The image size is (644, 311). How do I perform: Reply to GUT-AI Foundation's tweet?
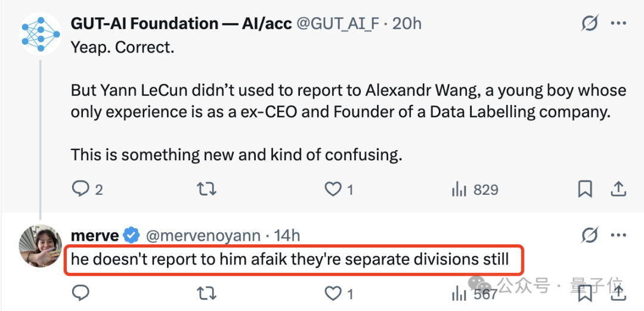point(87,189)
